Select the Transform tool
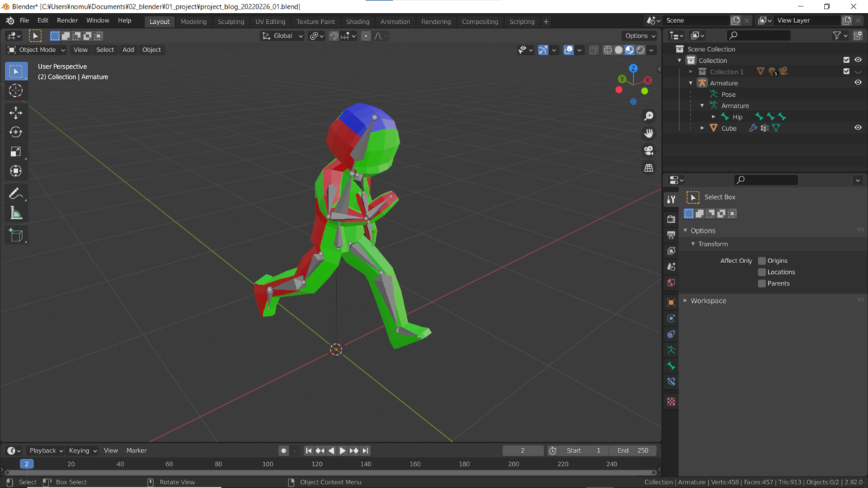 [16, 171]
